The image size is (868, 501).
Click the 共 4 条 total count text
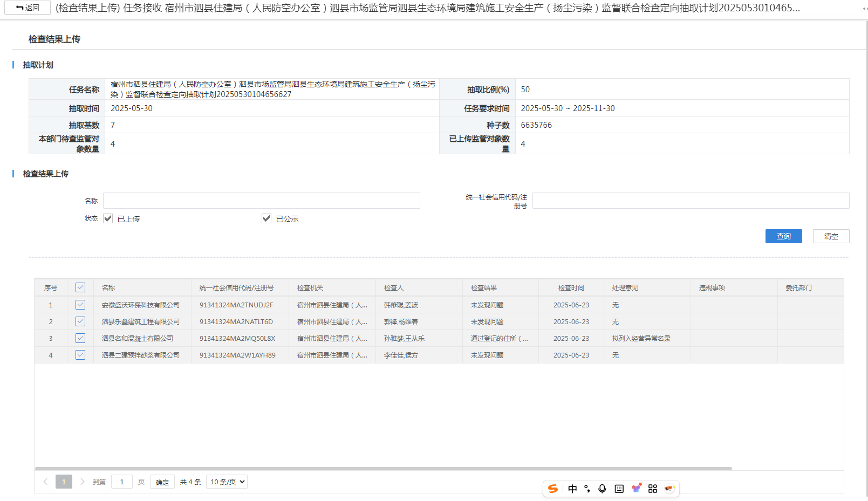(190, 482)
